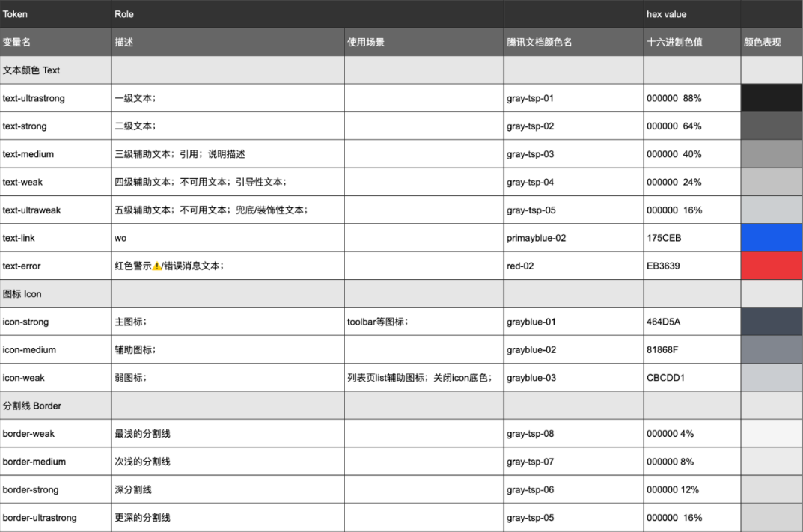Click the icon-medium gray-blue color swatch
This screenshot has width=803, height=532.
pyautogui.click(x=772, y=349)
